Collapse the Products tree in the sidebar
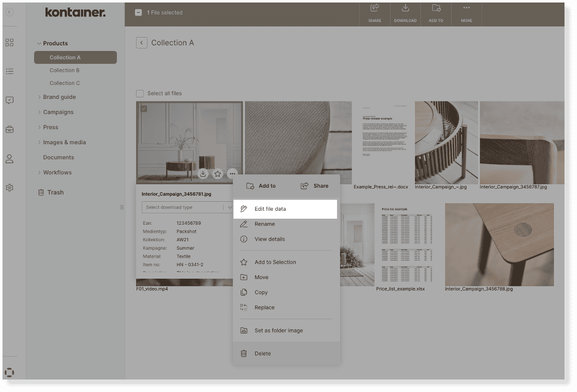 pos(38,43)
